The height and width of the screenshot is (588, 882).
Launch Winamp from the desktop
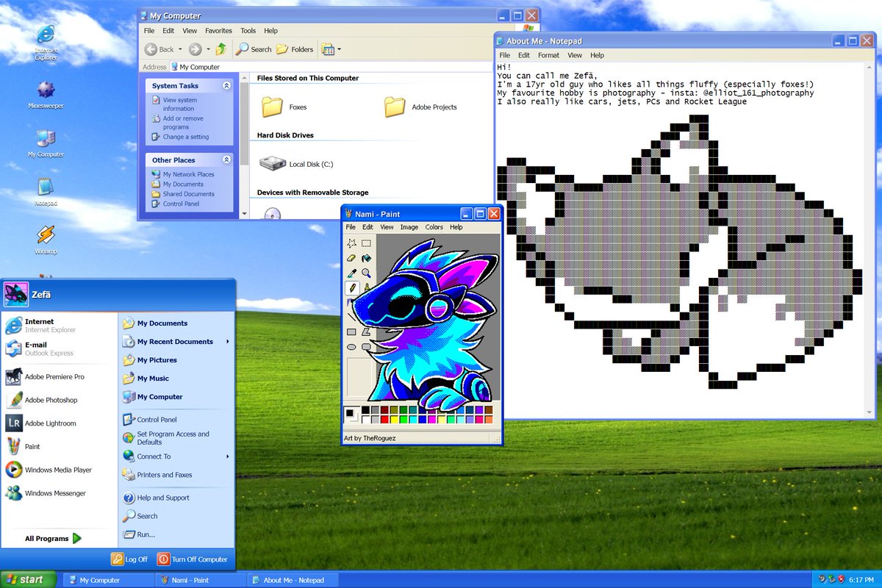tap(46, 240)
